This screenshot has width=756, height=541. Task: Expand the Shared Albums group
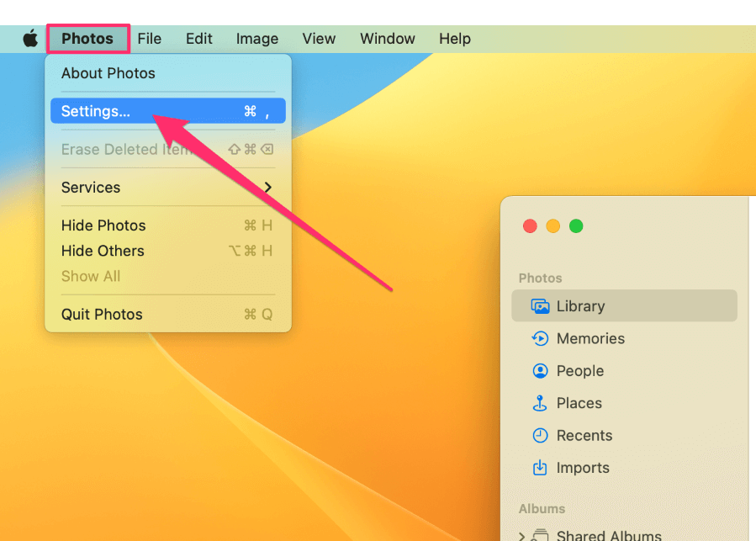(x=521, y=536)
